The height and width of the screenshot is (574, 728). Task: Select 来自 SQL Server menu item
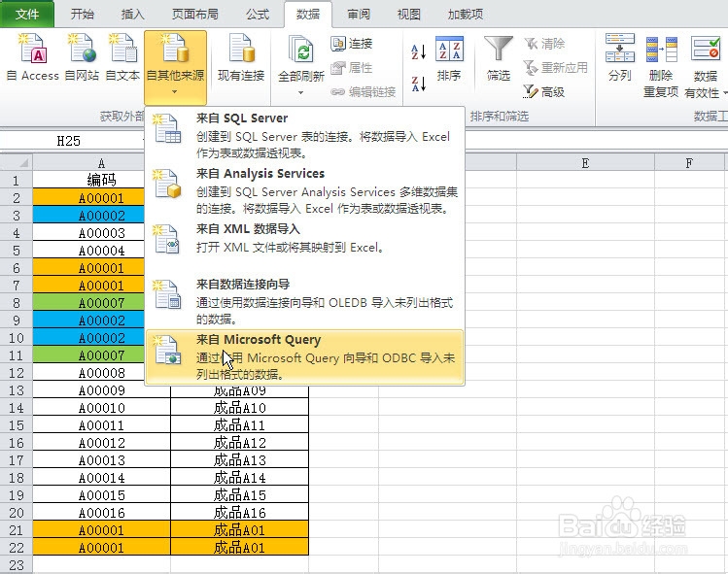coord(305,135)
